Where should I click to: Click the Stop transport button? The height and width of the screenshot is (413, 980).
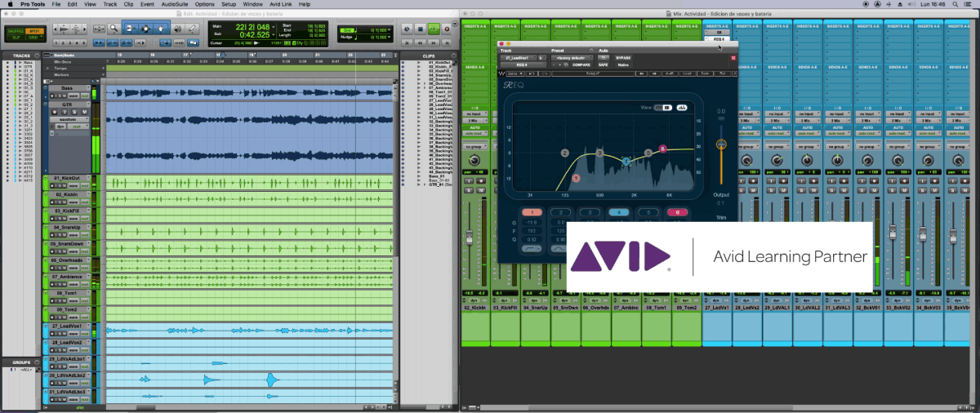(x=420, y=29)
